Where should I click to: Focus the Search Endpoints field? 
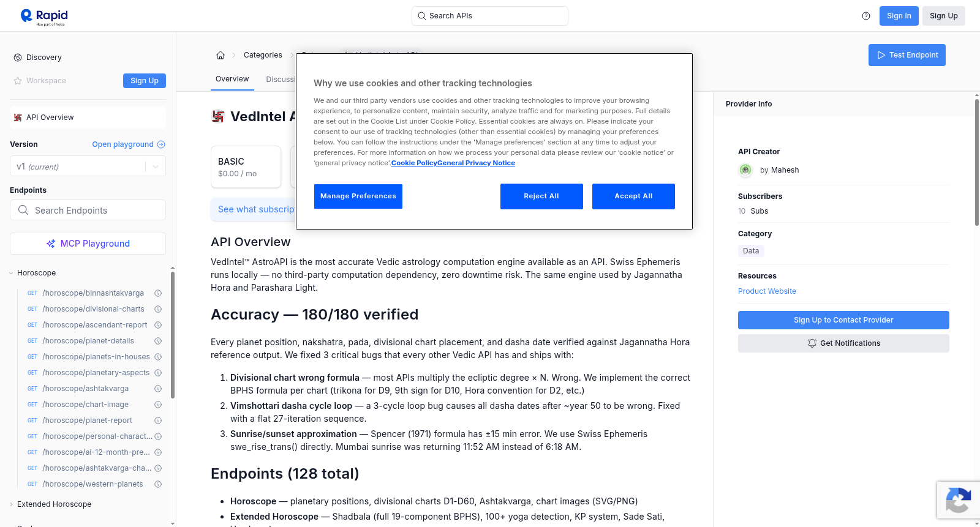tap(88, 210)
